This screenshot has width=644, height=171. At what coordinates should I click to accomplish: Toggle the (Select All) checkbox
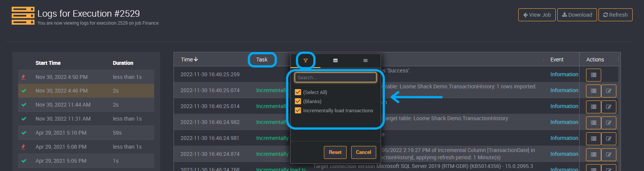[x=298, y=92]
